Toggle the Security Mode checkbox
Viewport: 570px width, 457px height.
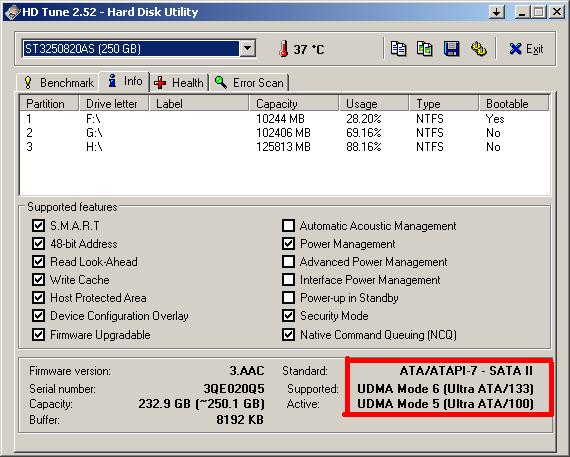point(289,315)
